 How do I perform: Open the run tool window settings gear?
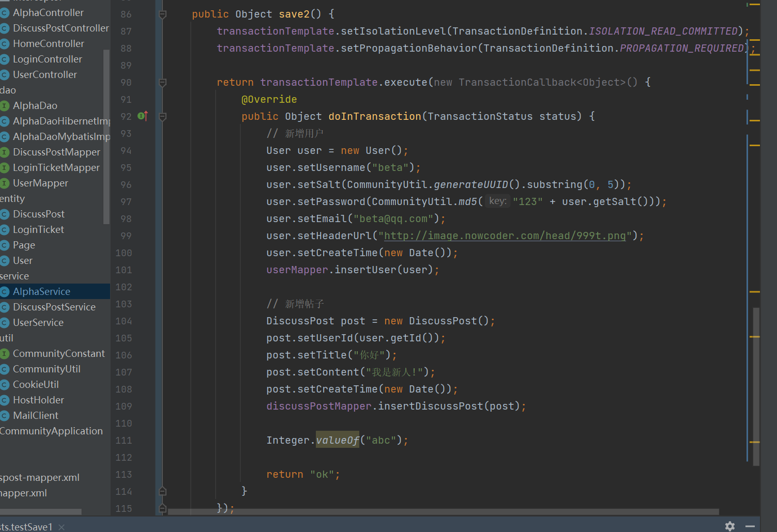click(x=730, y=526)
